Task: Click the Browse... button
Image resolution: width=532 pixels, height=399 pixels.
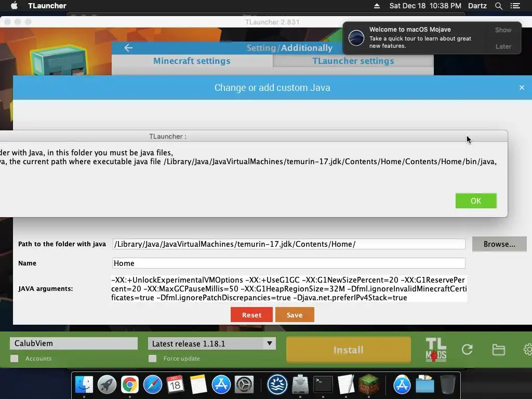Action: click(499, 244)
